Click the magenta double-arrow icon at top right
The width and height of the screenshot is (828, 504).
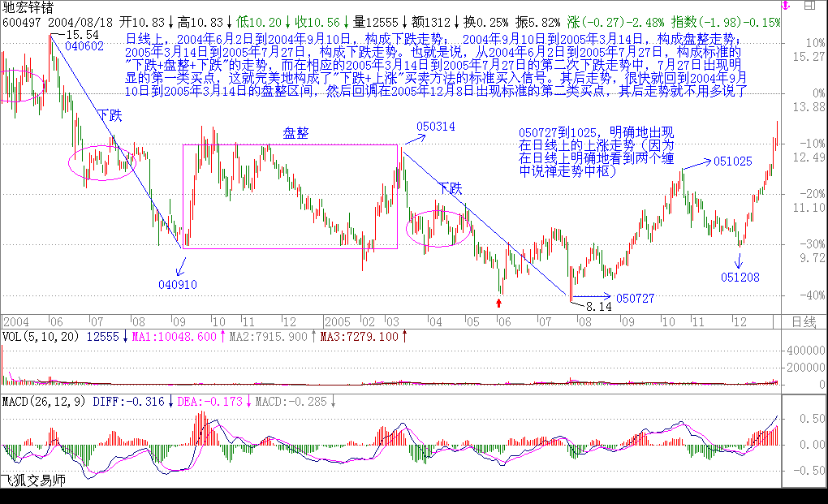tap(783, 6)
